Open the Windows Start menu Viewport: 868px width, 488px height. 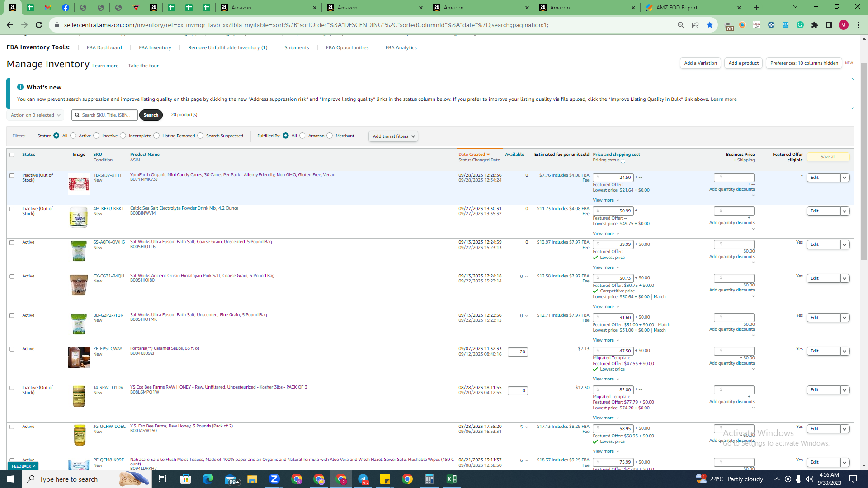11,479
